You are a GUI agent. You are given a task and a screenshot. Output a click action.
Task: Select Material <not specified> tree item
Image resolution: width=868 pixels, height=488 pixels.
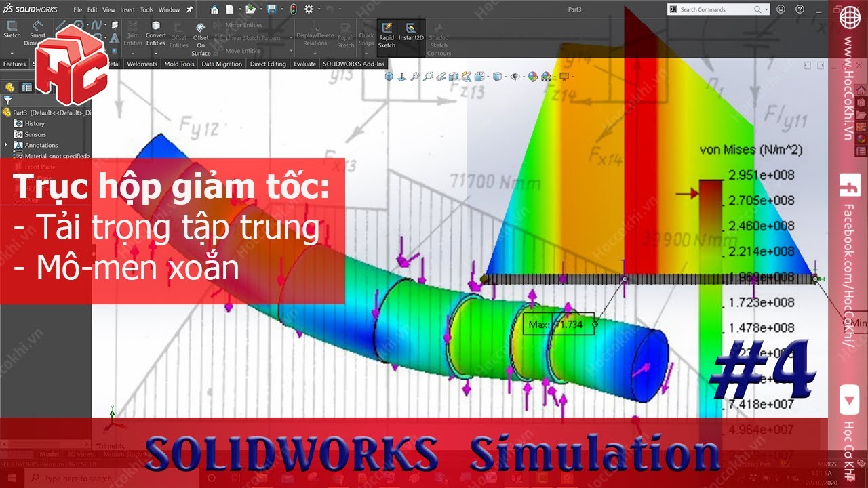[x=52, y=156]
